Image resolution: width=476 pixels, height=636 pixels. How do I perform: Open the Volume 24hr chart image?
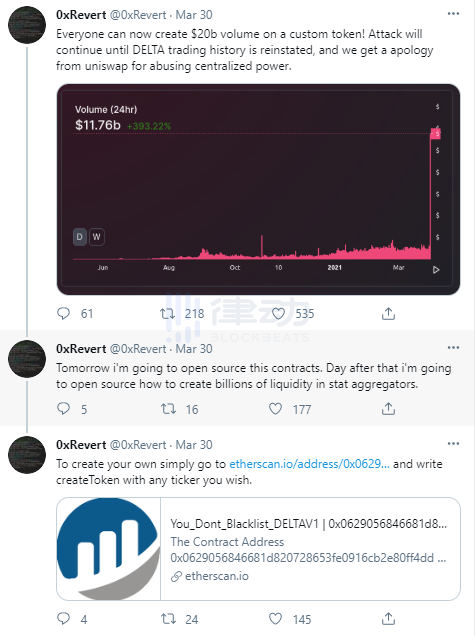[258, 189]
